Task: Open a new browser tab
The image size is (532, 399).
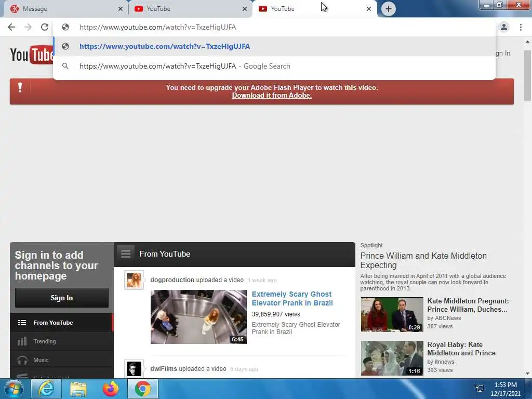Action: (389, 9)
